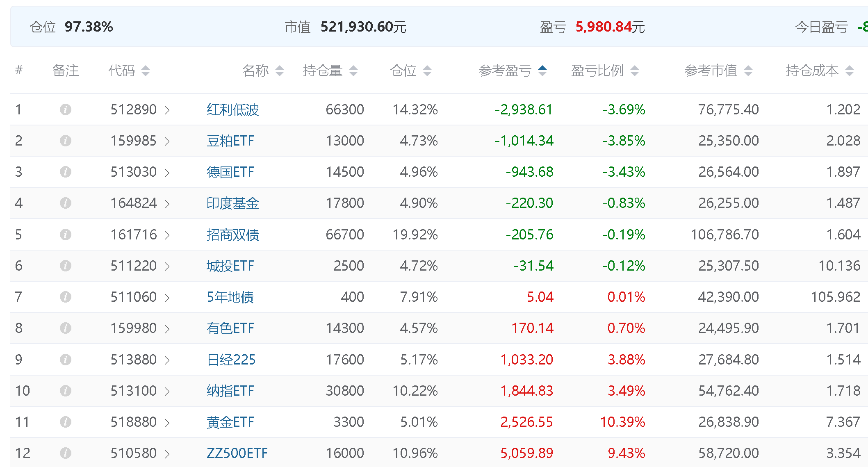The image size is (868, 467).
Task: Click the info icon for 5年地债 row
Action: [x=66, y=297]
